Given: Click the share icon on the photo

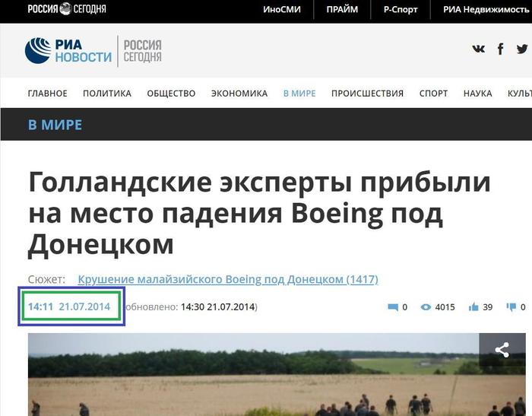Looking at the screenshot, I should coord(502,350).
